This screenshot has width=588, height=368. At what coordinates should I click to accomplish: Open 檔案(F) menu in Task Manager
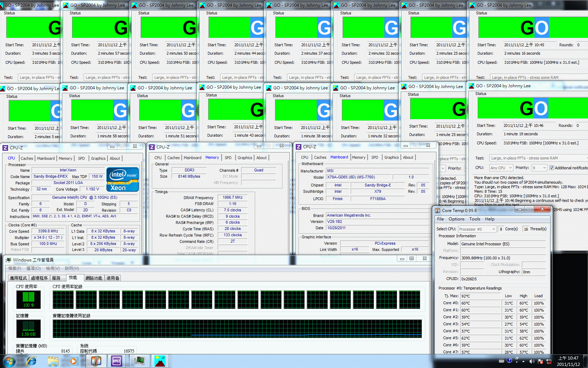[14, 268]
